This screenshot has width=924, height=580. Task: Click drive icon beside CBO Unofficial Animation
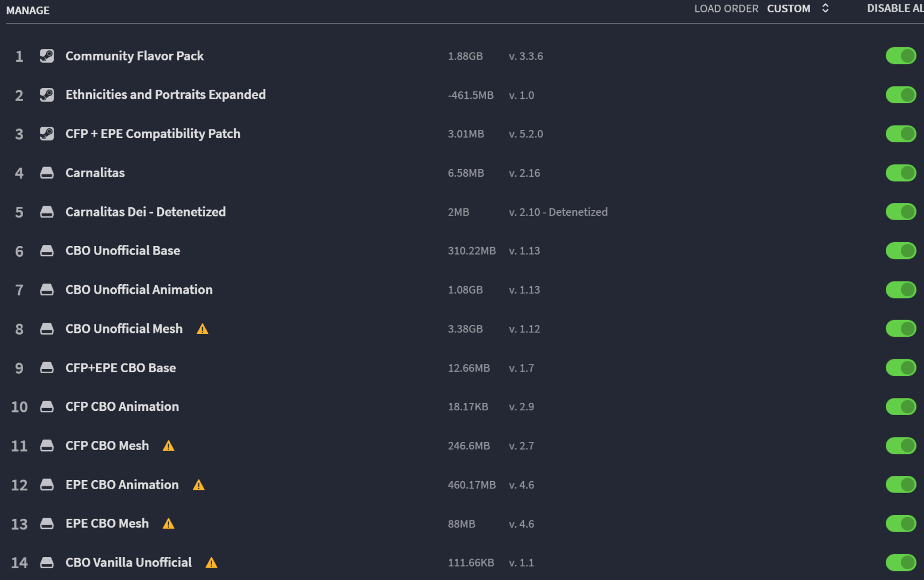pyautogui.click(x=47, y=290)
